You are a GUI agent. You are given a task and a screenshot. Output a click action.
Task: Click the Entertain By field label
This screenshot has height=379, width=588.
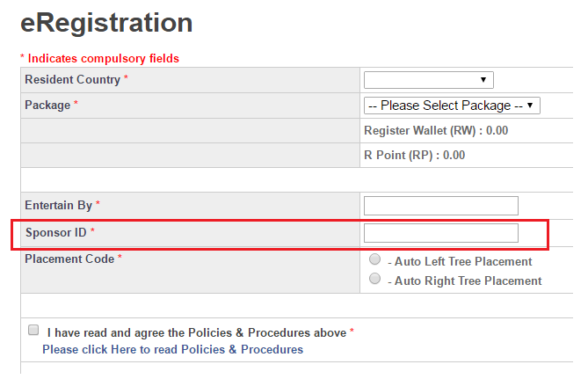pyautogui.click(x=58, y=206)
